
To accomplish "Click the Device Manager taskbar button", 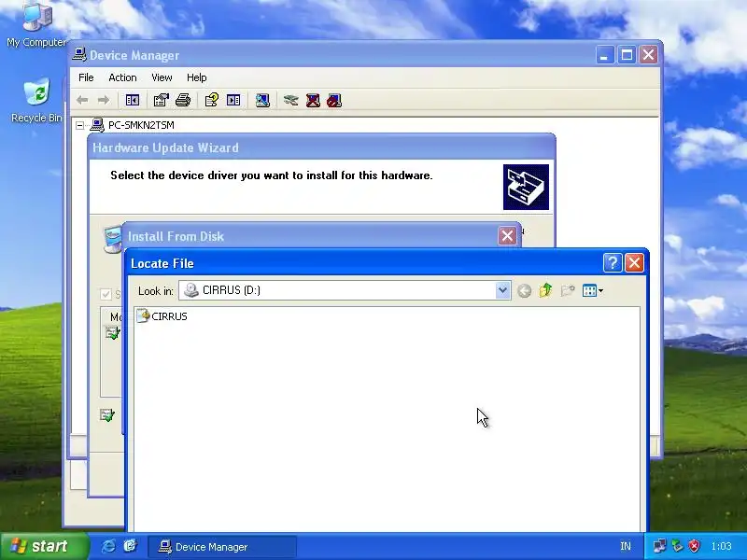I will [222, 547].
